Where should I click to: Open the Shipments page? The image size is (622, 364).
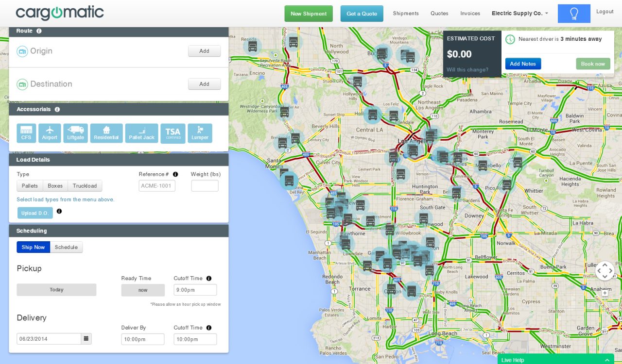(405, 14)
